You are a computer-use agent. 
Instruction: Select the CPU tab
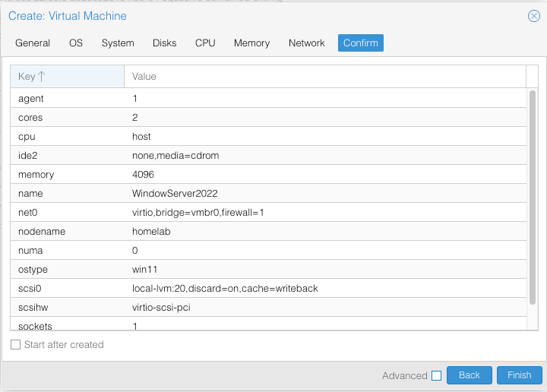[x=205, y=43]
